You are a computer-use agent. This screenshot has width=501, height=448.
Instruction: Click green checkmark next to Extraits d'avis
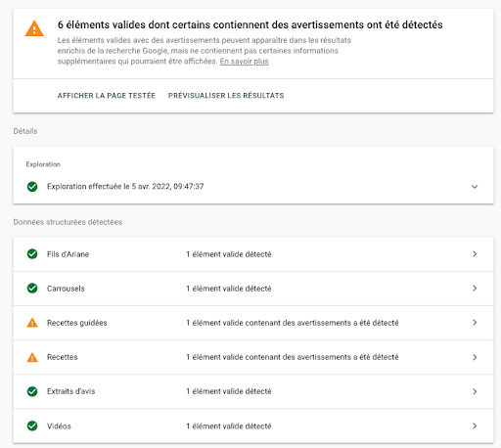(32, 391)
